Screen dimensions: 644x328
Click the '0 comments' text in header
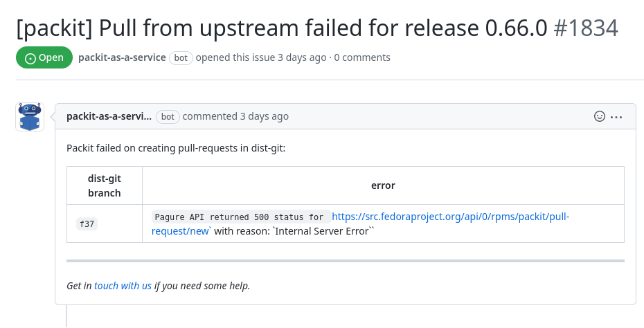(362, 57)
